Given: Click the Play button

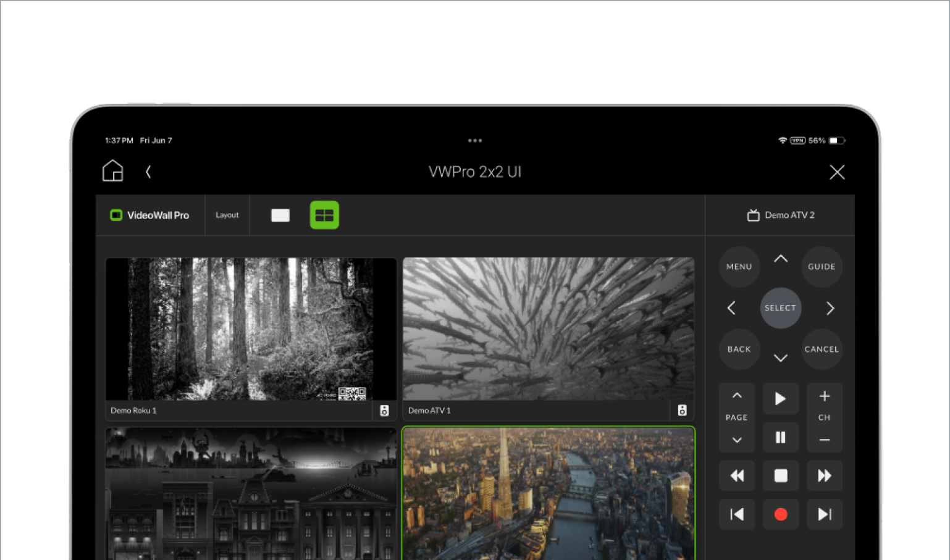Looking at the screenshot, I should [x=781, y=399].
